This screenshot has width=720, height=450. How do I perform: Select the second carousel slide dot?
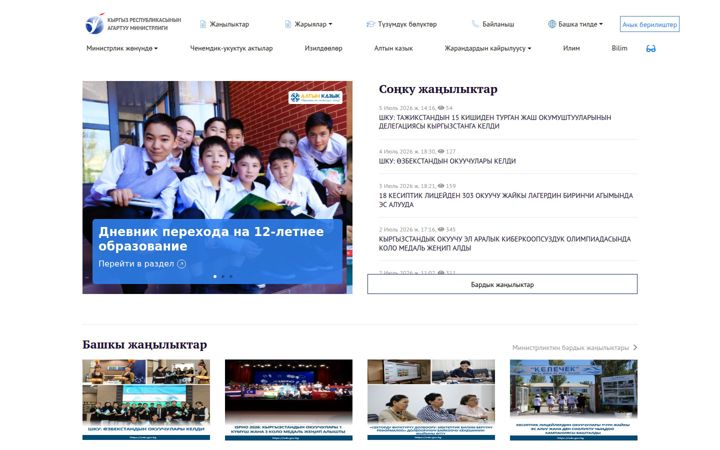tap(223, 276)
